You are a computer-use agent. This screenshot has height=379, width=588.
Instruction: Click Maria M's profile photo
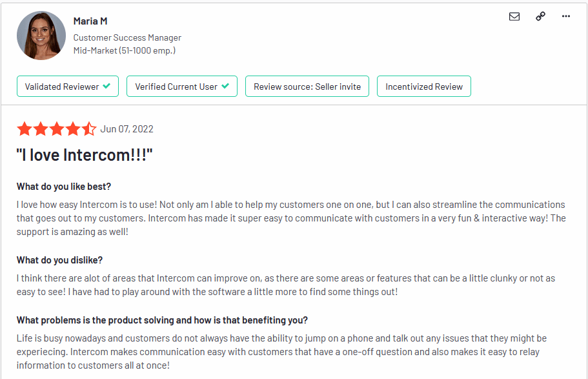[41, 36]
